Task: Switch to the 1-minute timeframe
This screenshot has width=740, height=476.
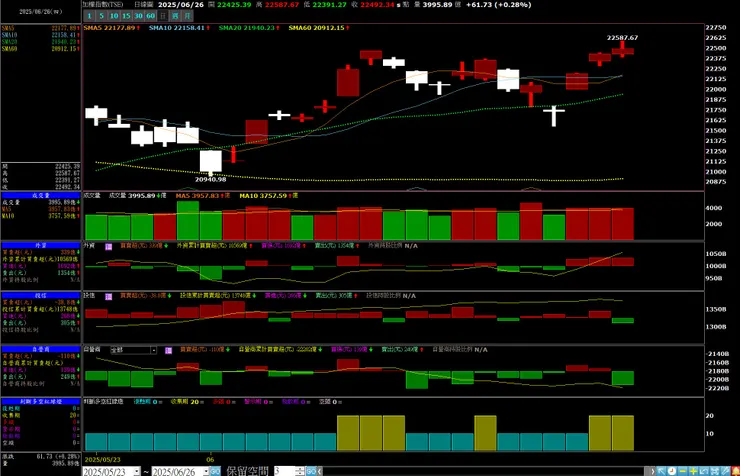Action: tap(89, 16)
